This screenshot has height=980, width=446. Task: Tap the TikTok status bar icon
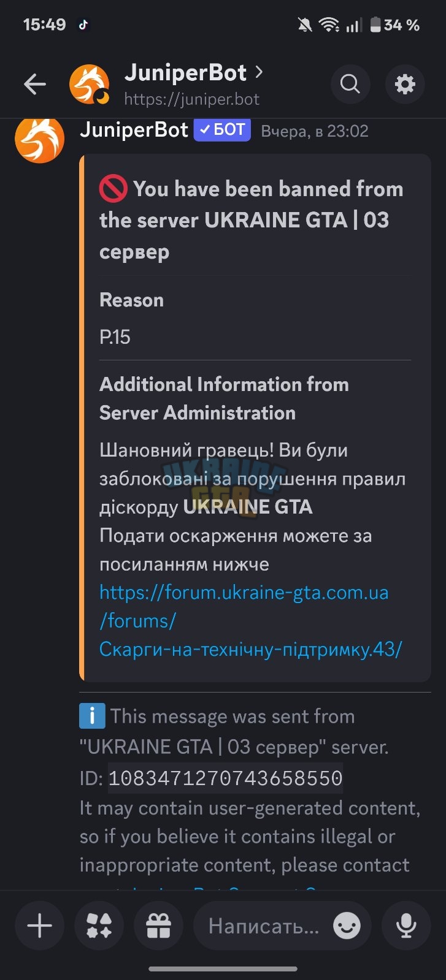[x=83, y=25]
